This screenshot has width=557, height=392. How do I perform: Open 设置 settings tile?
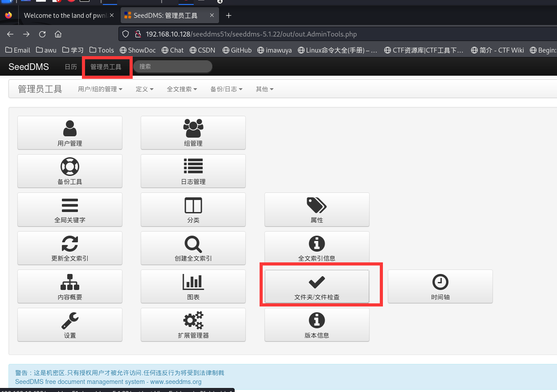pyautogui.click(x=69, y=325)
